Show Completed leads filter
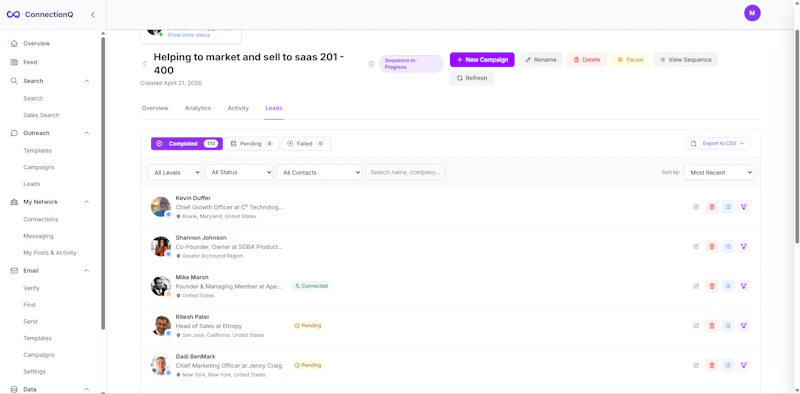The width and height of the screenshot is (800, 394). pos(187,143)
